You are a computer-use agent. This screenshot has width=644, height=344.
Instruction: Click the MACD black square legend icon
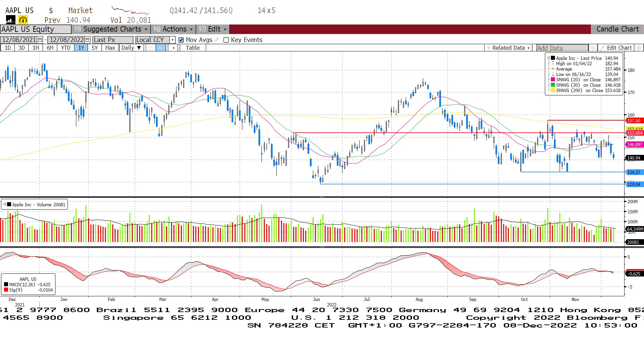tap(6, 285)
